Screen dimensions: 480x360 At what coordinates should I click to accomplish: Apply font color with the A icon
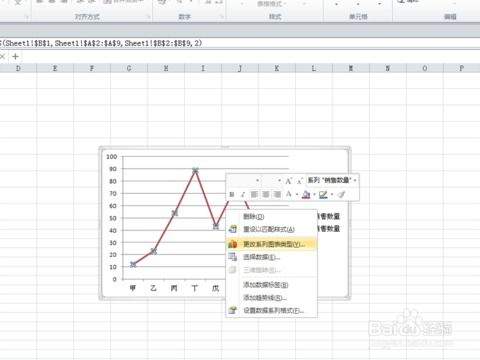point(289,194)
